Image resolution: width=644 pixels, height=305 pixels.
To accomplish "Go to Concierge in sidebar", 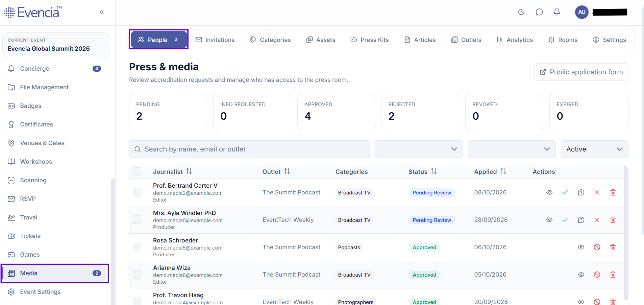I will click(x=55, y=69).
